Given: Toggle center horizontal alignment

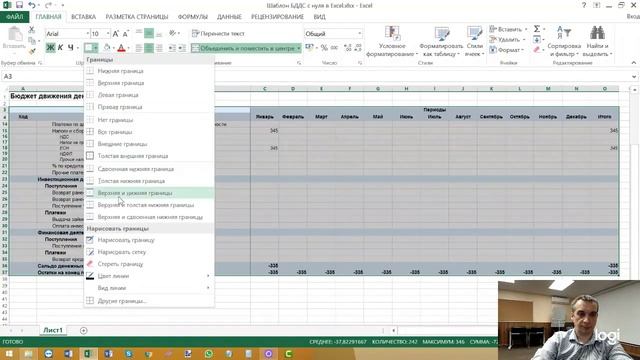Looking at the screenshot, I should point(149,48).
